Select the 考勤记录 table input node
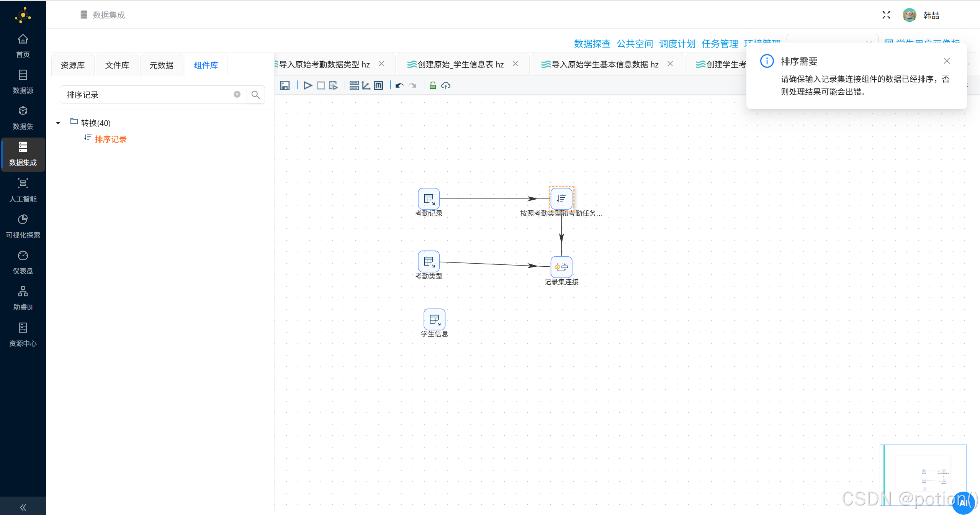This screenshot has height=515, width=980. pos(429,198)
